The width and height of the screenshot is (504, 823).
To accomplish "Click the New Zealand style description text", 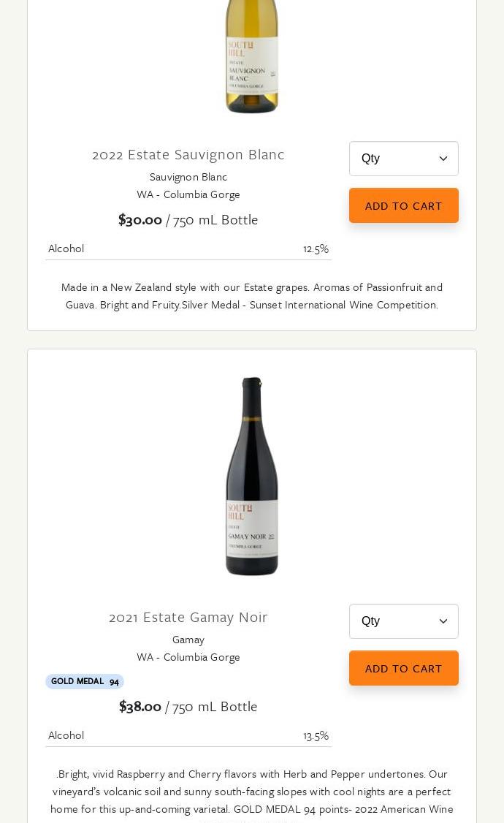I will [x=252, y=296].
